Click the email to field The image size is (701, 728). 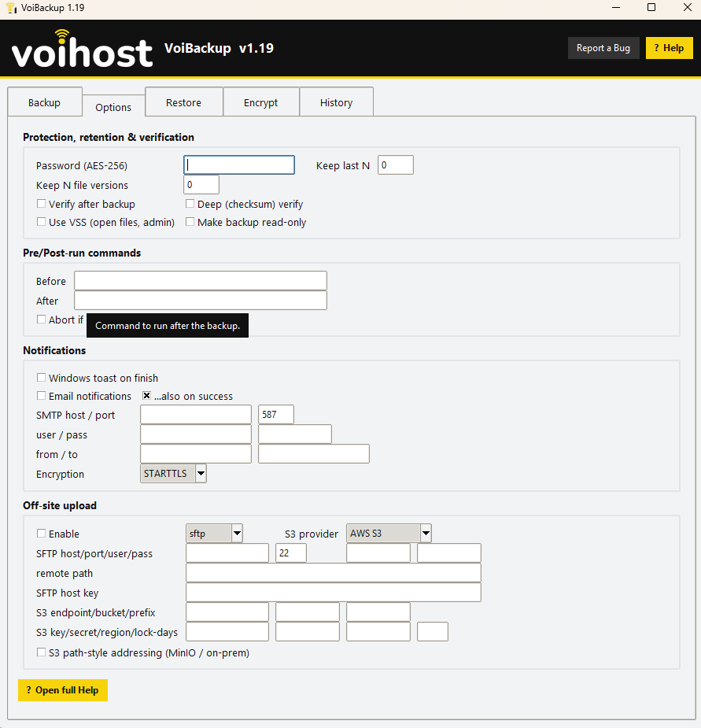(x=314, y=453)
